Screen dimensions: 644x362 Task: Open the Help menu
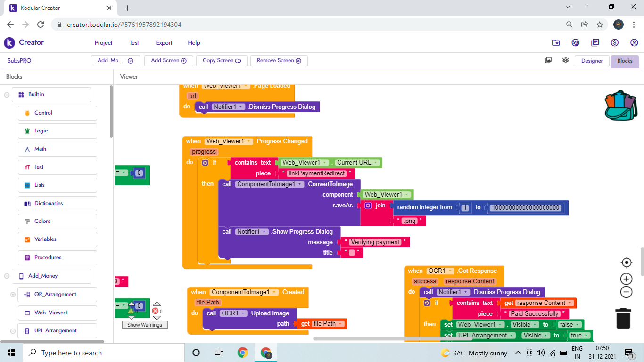[x=194, y=42]
